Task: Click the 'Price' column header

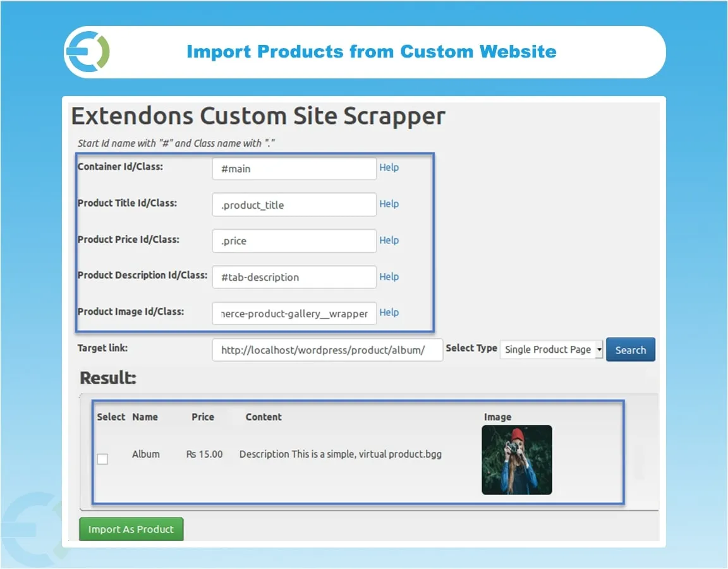Action: pyautogui.click(x=203, y=417)
